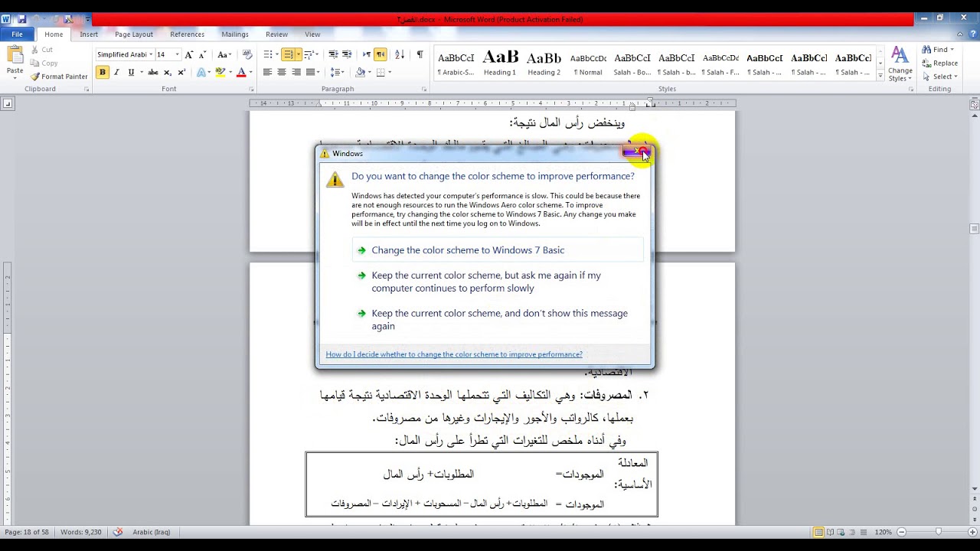
Task: Switch to the Review tab
Action: click(x=276, y=34)
